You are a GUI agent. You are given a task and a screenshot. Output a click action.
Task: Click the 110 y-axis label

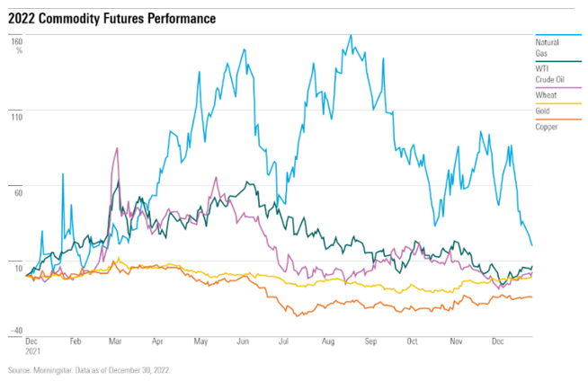17,115
